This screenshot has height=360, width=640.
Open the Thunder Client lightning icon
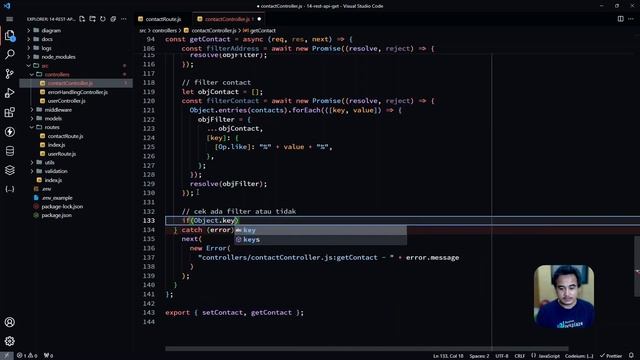tap(10, 132)
